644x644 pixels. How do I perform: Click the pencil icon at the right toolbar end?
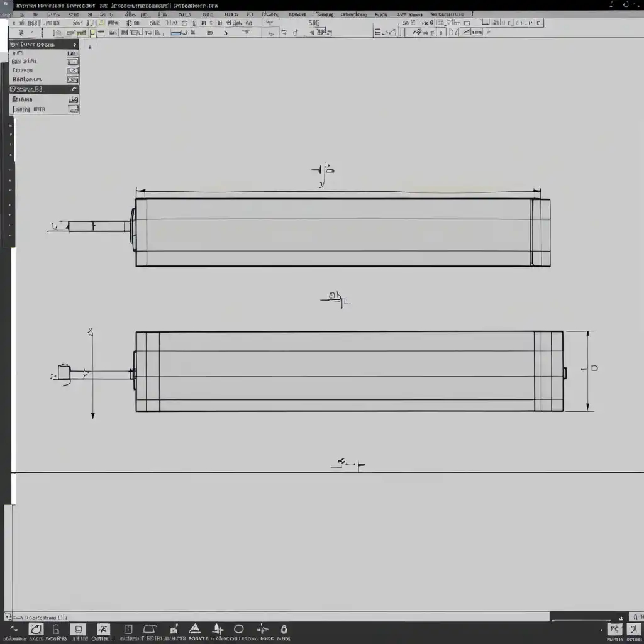pyautogui.click(x=488, y=31)
